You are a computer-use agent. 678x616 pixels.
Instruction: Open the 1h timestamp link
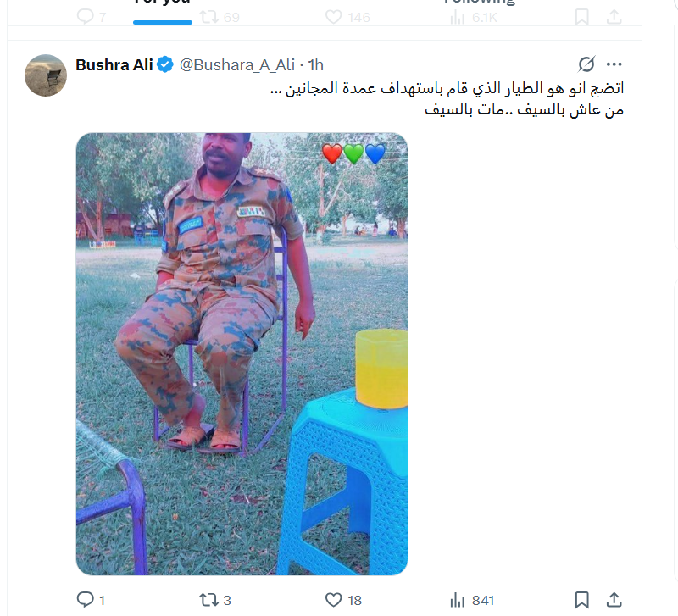(315, 65)
